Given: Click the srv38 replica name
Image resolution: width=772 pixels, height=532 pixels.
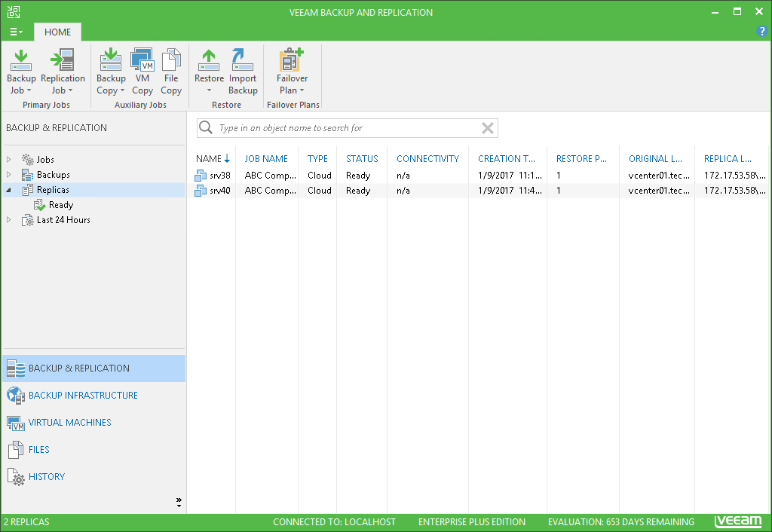Looking at the screenshot, I should 220,176.
